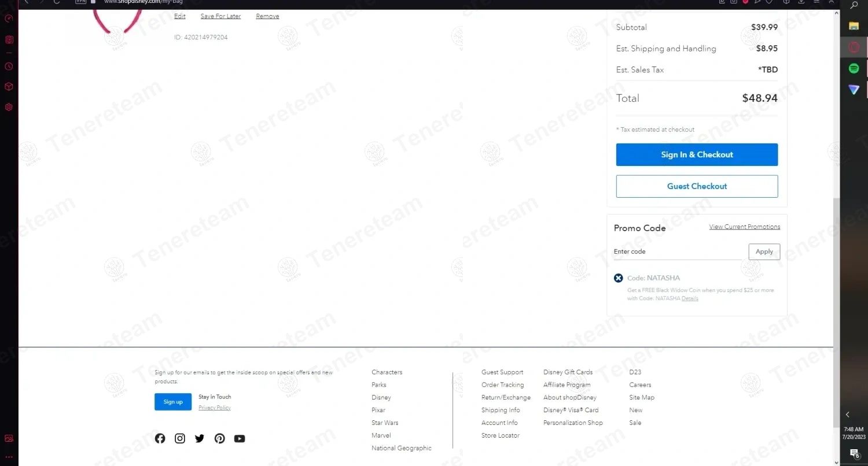Click the three-dots sidebar setup icon
Viewport: 868px width, 466px height.
[x=9, y=457]
